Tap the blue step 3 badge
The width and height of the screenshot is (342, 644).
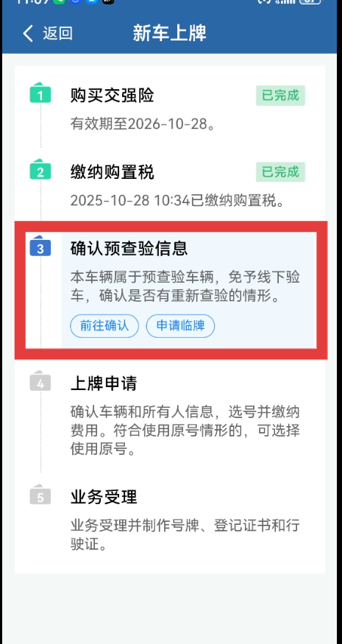pyautogui.click(x=40, y=246)
